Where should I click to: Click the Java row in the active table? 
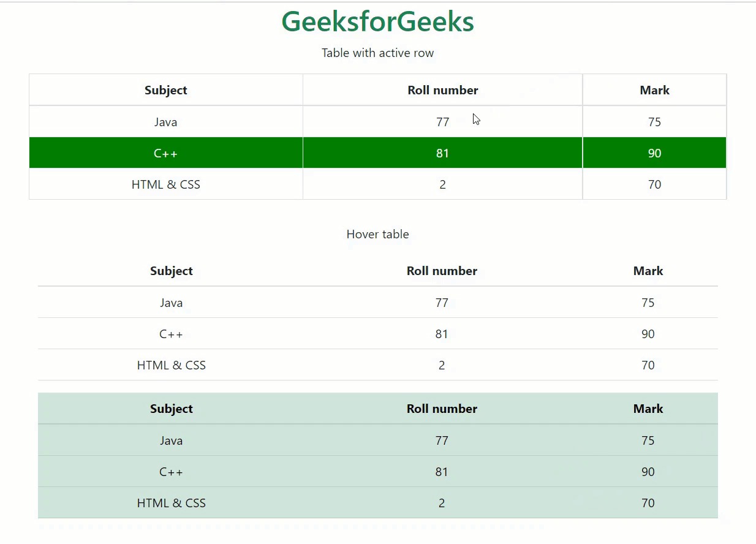coord(166,121)
